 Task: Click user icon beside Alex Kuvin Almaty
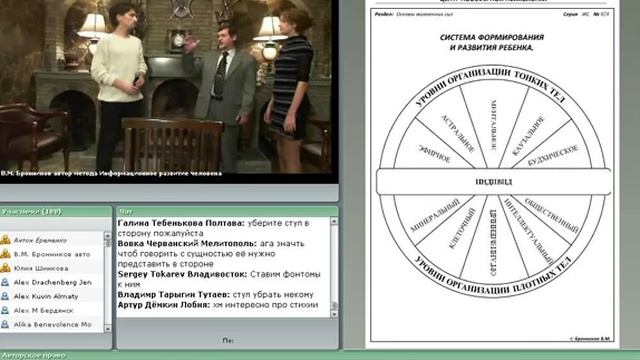5,296
